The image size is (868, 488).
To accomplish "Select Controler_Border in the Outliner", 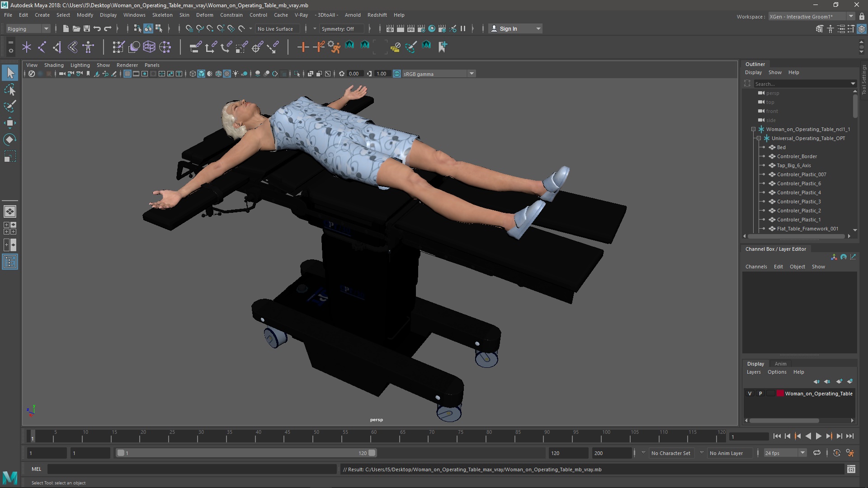I will pos(797,156).
